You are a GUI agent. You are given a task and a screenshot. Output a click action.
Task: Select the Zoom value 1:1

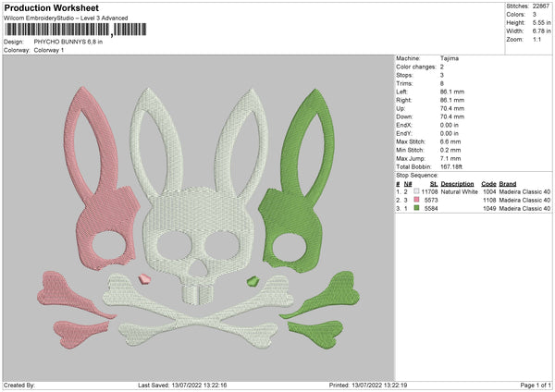point(536,39)
